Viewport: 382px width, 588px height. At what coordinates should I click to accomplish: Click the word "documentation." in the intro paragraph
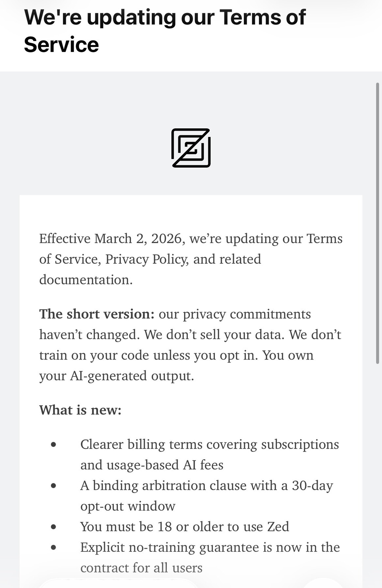(86, 280)
